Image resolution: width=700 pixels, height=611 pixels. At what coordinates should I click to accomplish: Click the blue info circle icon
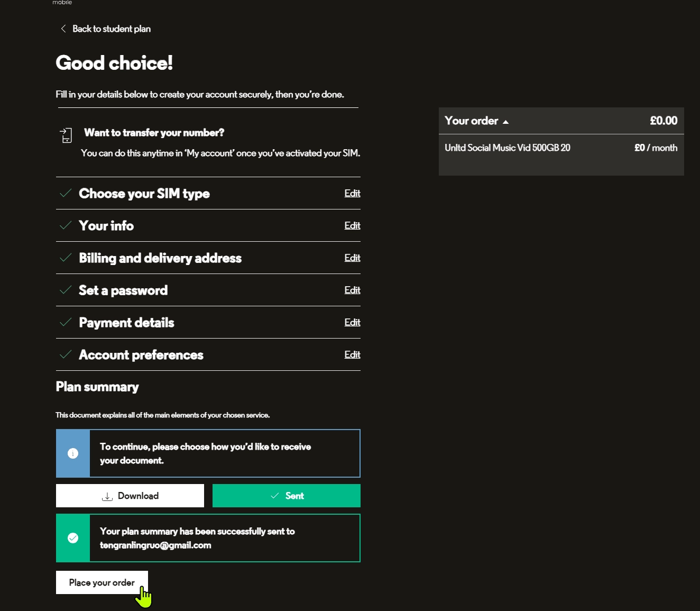tap(73, 453)
